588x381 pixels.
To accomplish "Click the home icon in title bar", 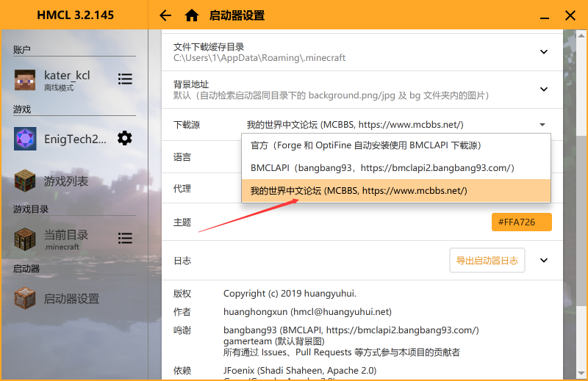I will (192, 15).
